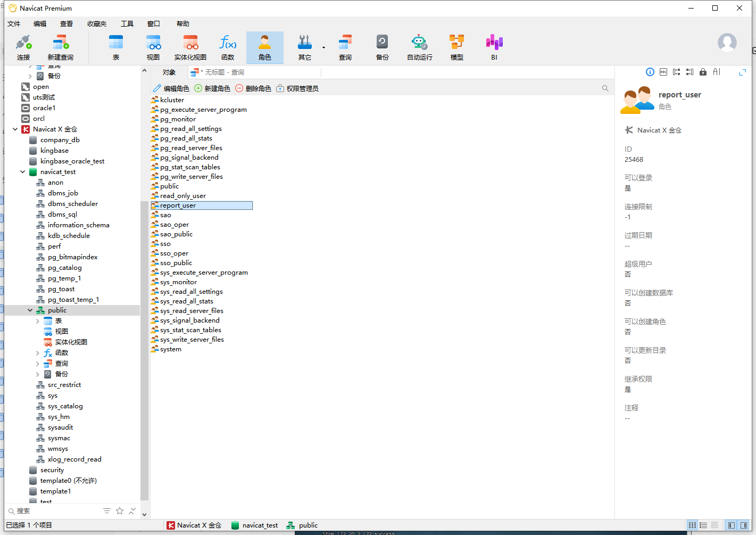Open the 收藏夹 favorites menu
Viewport: 756px width, 535px height.
(97, 24)
